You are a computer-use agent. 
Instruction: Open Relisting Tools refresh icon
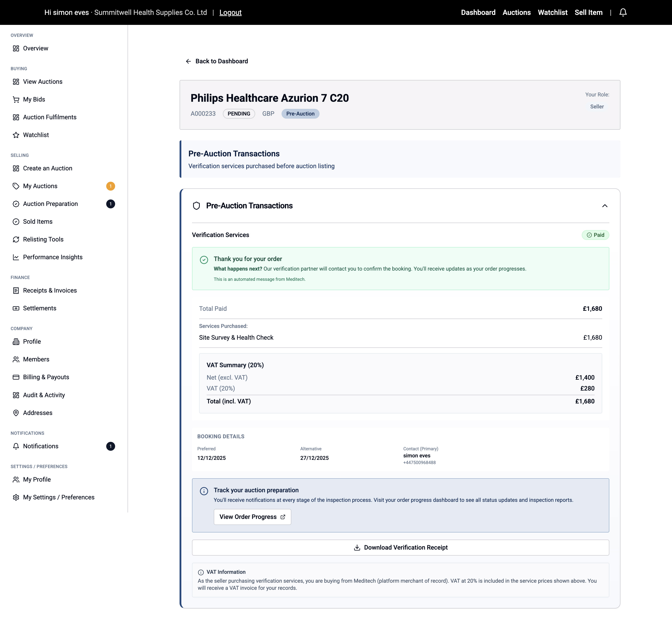pyautogui.click(x=16, y=239)
